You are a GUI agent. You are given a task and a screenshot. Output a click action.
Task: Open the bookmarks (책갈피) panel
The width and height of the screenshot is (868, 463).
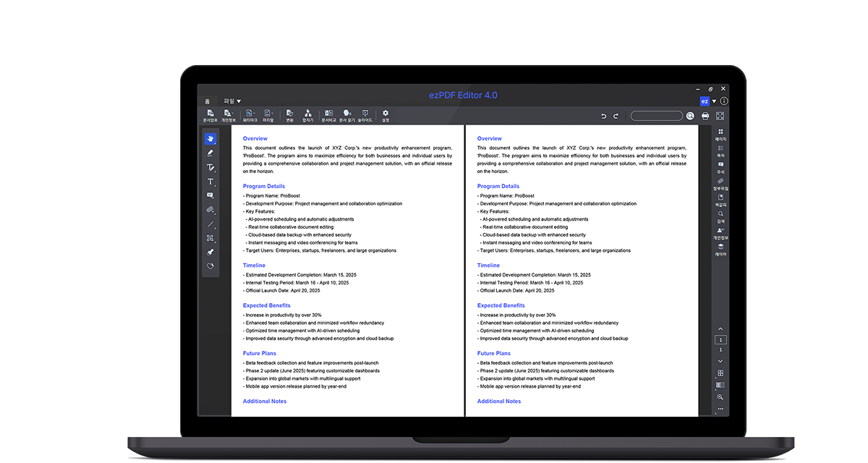pos(720,201)
